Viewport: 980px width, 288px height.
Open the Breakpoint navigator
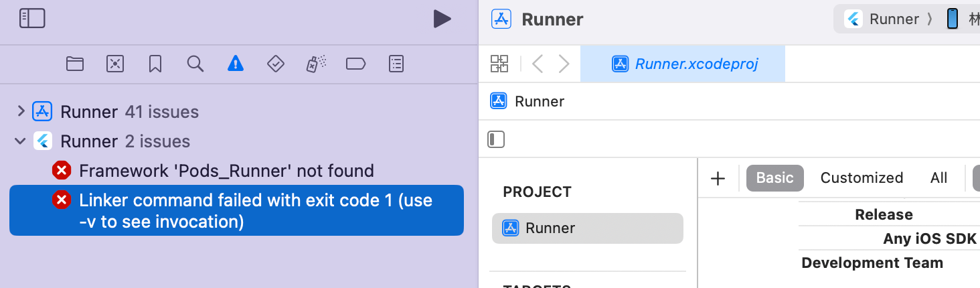[355, 64]
